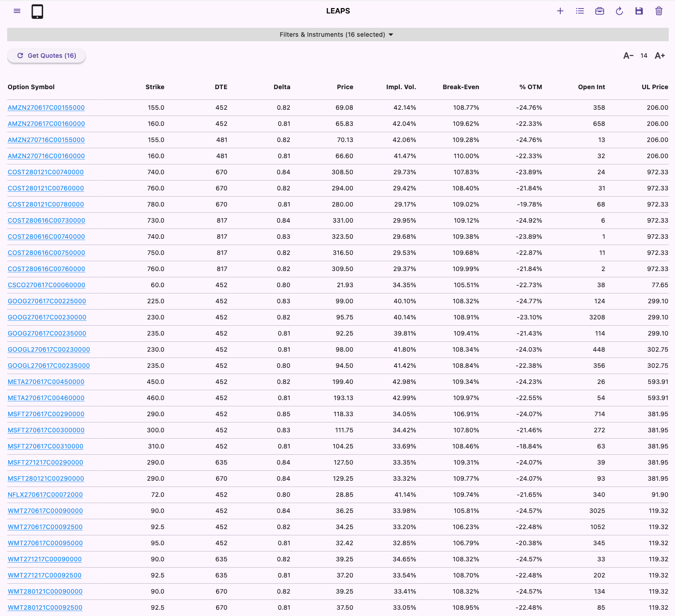Decrease text size with the A- icon
Viewport: 675px width, 616px height.
pyautogui.click(x=628, y=55)
